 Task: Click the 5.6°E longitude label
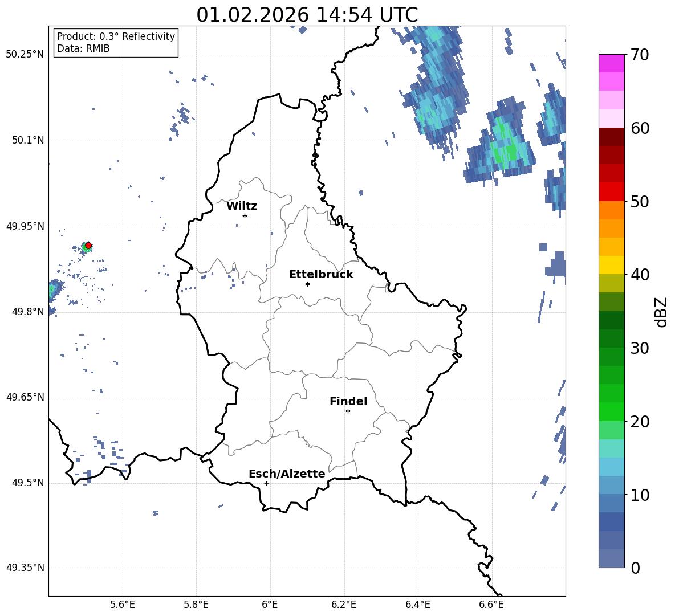click(123, 605)
